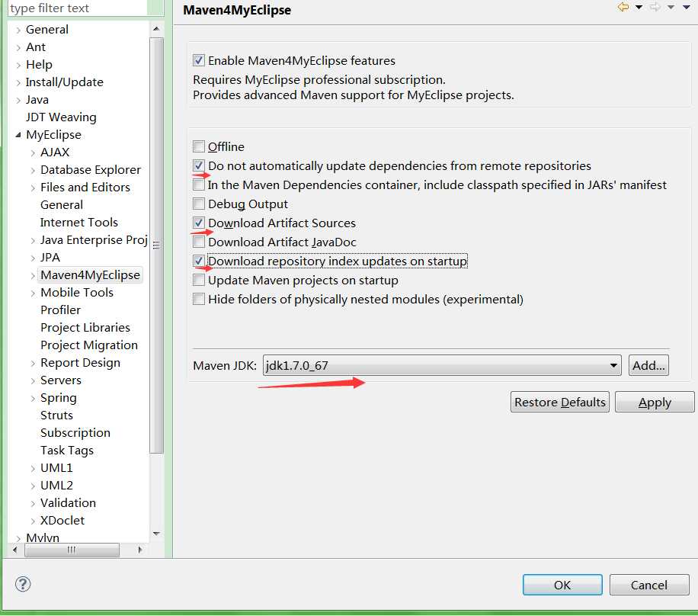Select Files and Editors entry
698x616 pixels.
[85, 187]
